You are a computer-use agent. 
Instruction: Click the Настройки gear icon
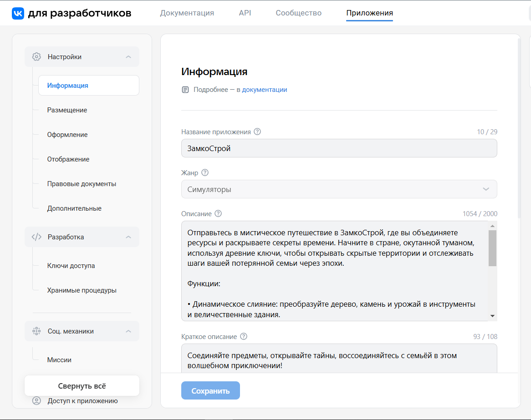[x=36, y=57]
